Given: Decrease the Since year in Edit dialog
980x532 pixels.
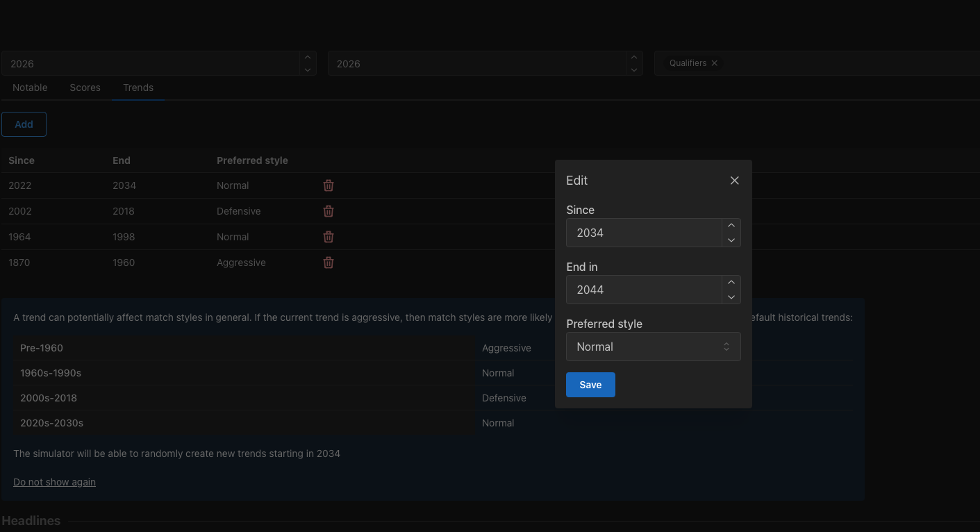Looking at the screenshot, I should (731, 240).
